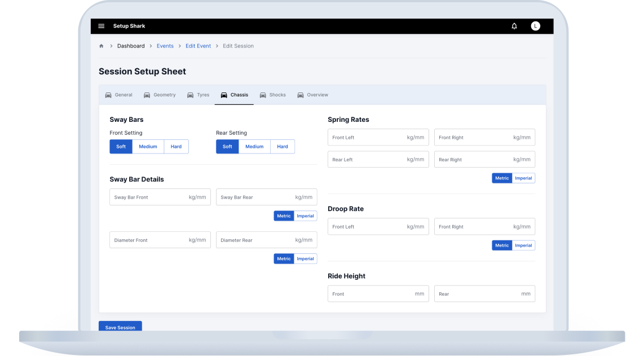Switch Droop Rate units to Imperial

coord(523,245)
